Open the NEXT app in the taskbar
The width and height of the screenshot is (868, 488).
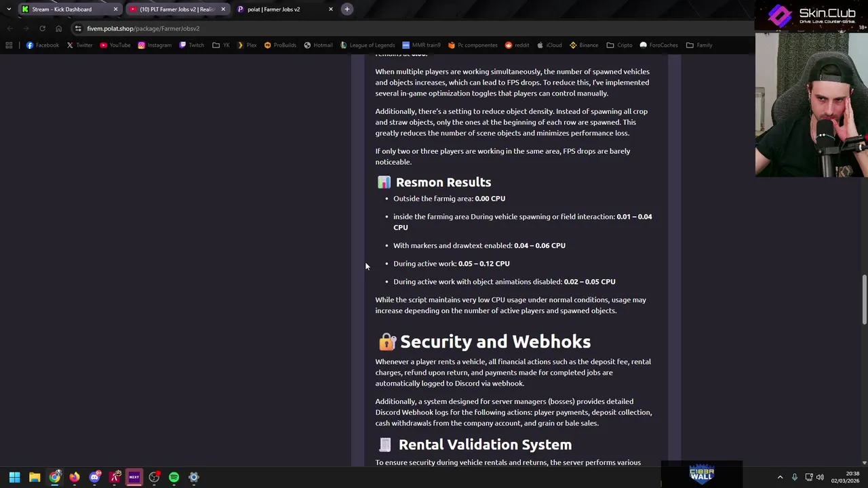(134, 477)
